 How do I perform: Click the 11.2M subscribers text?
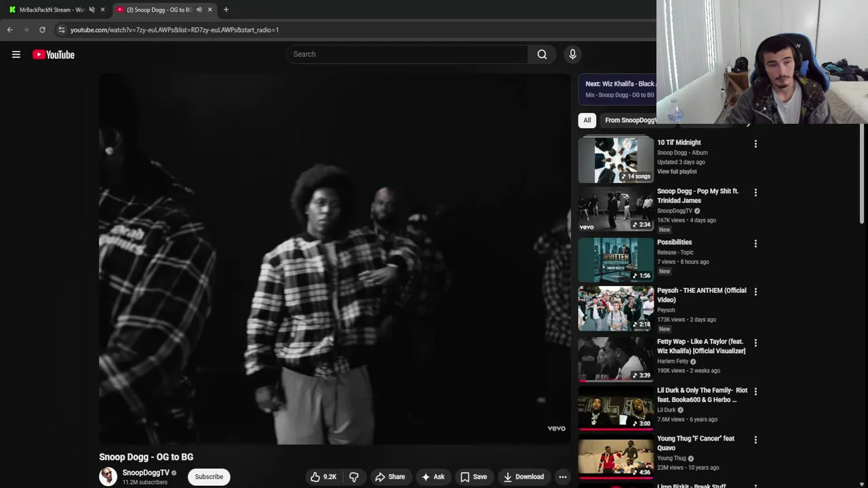point(144,483)
